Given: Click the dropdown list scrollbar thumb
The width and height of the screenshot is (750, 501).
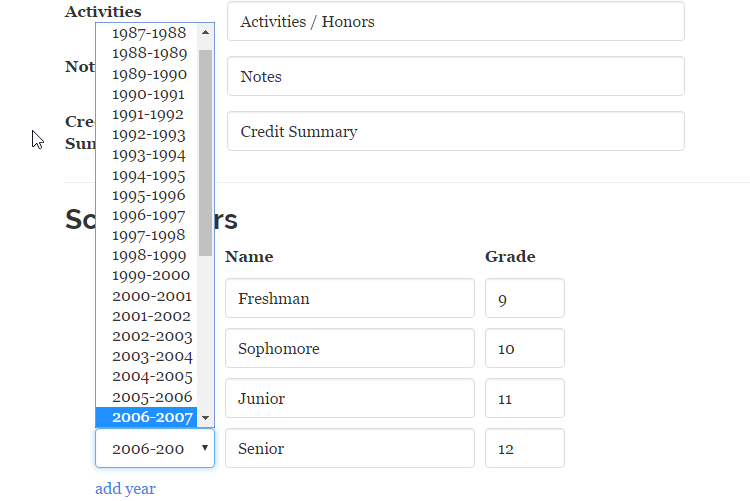Looking at the screenshot, I should pyautogui.click(x=205, y=150).
